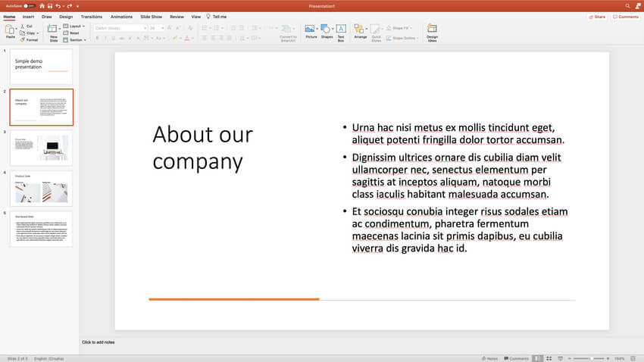This screenshot has width=644, height=362.
Task: Expand the Layout dropdown
Action: pyautogui.click(x=75, y=26)
